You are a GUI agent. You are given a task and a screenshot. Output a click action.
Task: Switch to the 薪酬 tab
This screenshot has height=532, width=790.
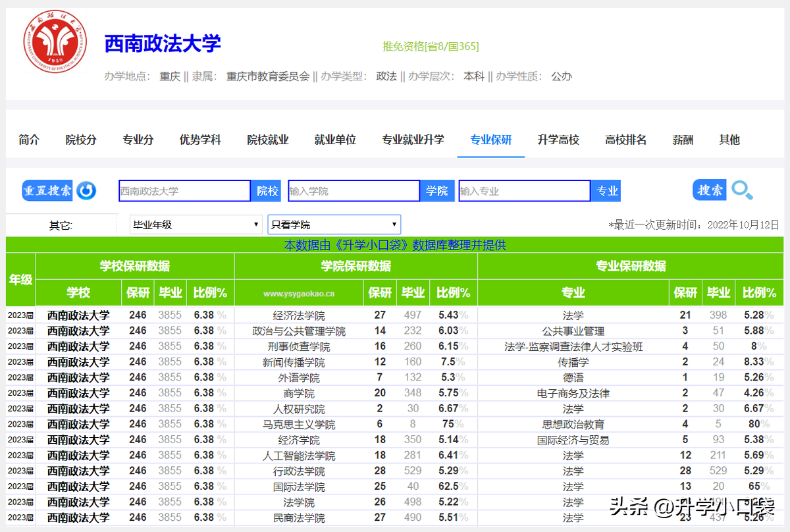coord(683,140)
